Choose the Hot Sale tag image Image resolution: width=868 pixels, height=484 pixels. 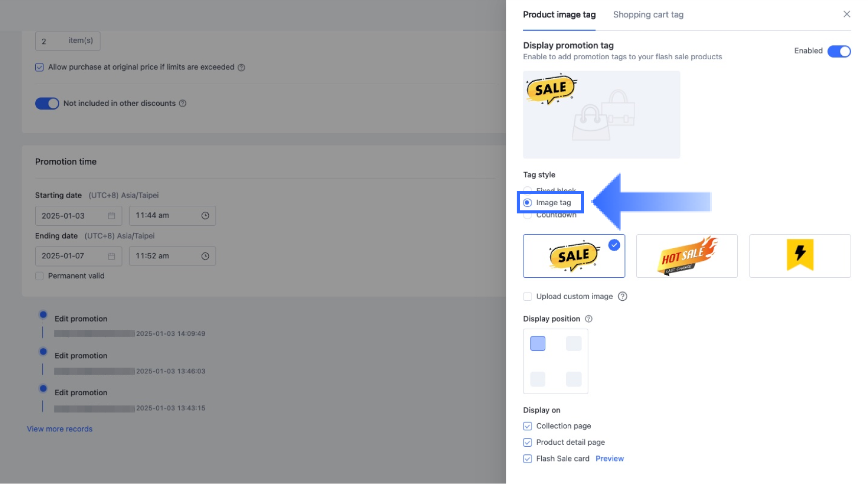click(687, 256)
